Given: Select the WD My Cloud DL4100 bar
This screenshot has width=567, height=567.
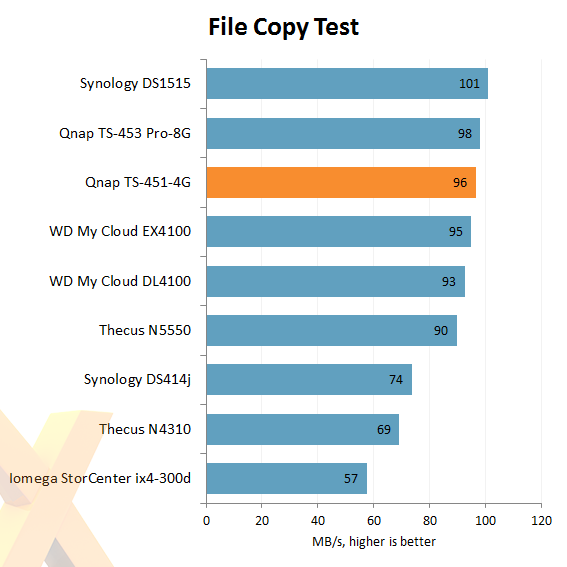Looking at the screenshot, I should pos(336,281).
